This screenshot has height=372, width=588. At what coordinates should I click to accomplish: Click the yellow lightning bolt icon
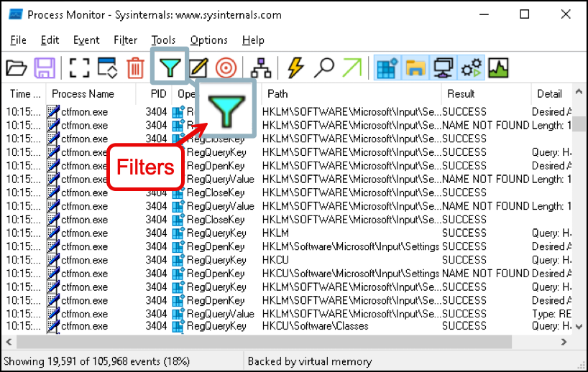click(295, 68)
